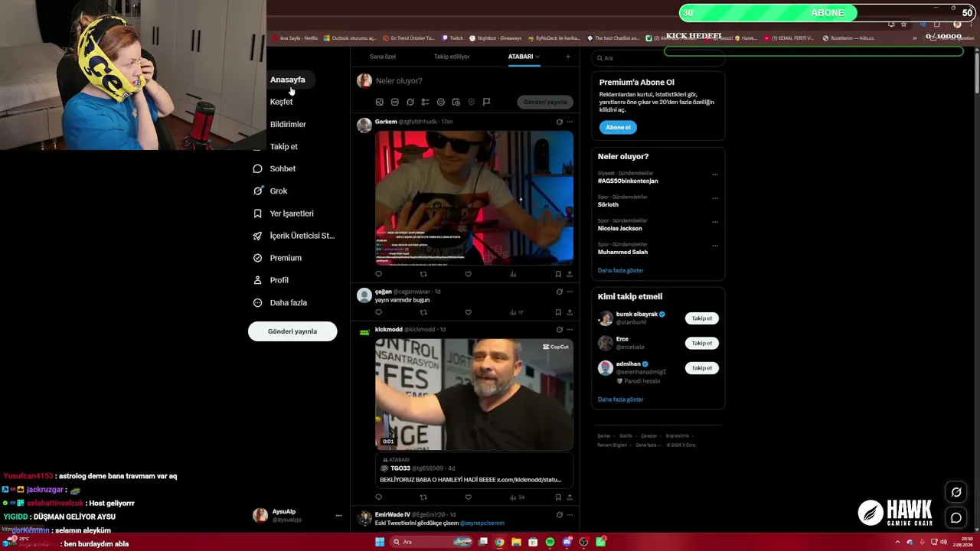Viewport: 980px width, 551px height.
Task: Click Grok icon on kickmodd's post
Action: pyautogui.click(x=559, y=330)
